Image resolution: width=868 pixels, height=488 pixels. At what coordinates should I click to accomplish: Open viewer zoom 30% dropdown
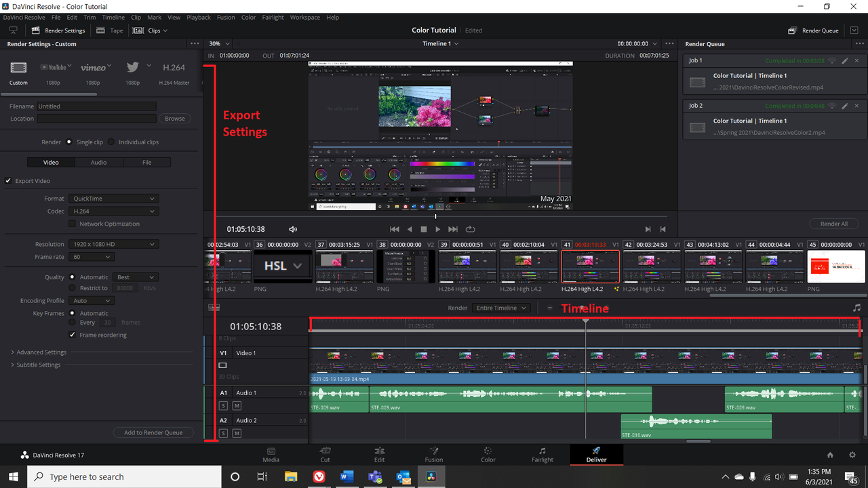pos(218,43)
